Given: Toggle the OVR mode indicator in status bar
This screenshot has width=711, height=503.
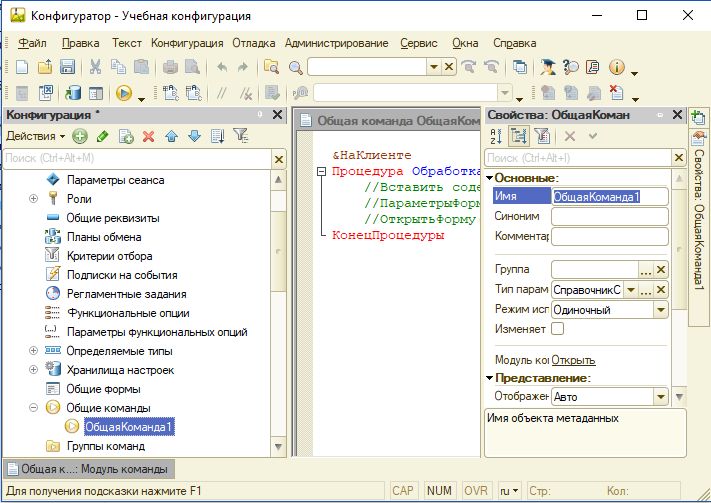Looking at the screenshot, I should coord(476,491).
